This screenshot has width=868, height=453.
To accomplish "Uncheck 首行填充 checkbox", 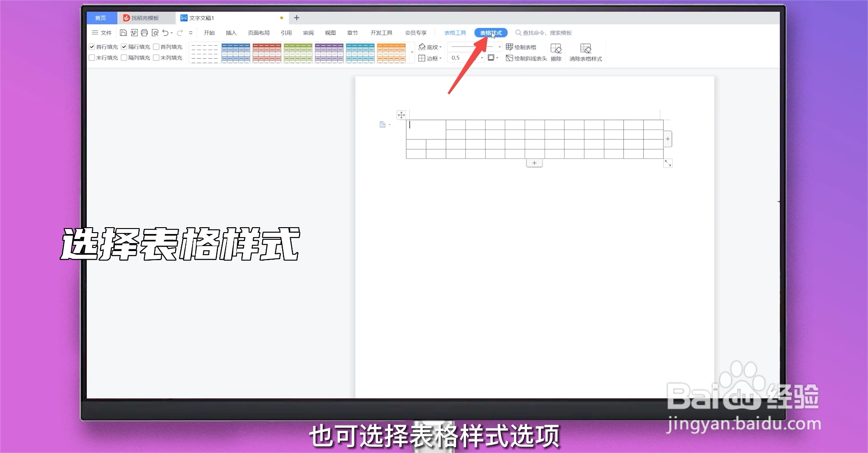I will [x=92, y=47].
